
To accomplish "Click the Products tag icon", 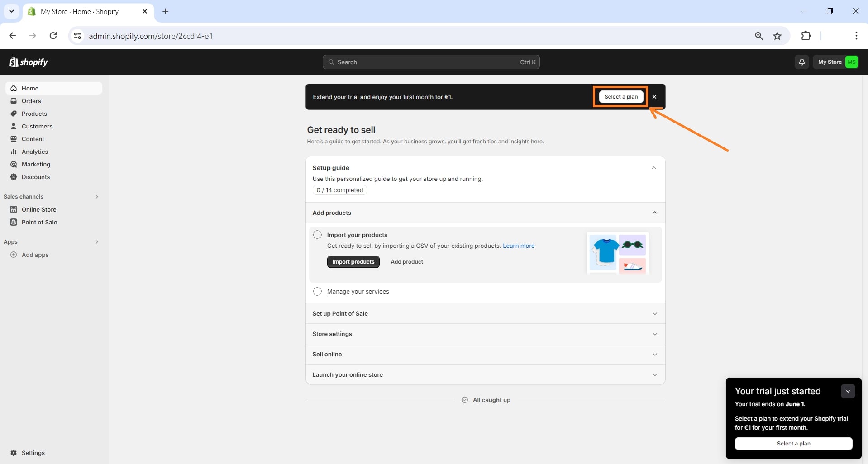I will click(14, 114).
